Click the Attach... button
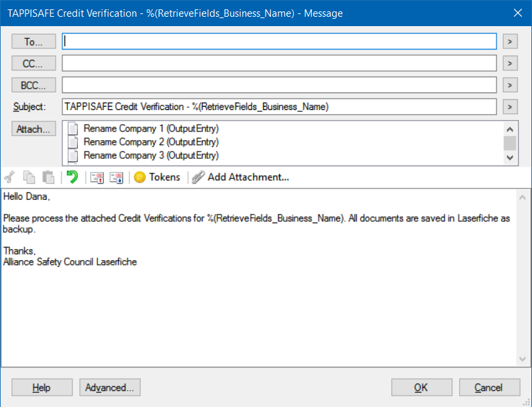The image size is (532, 407). click(x=34, y=129)
